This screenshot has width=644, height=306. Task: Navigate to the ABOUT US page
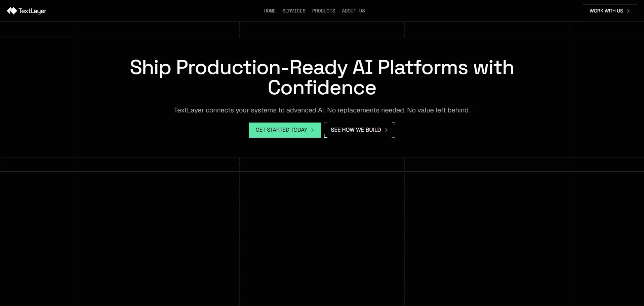point(353,11)
